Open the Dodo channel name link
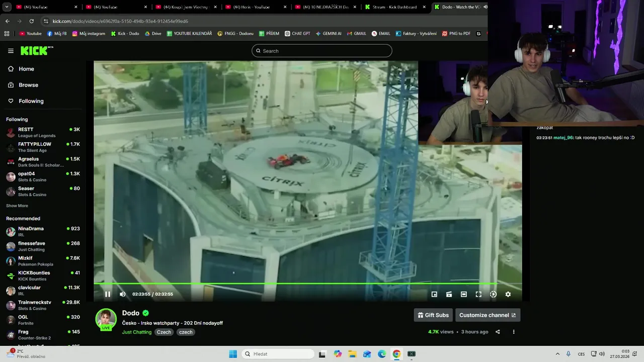 pos(131,313)
